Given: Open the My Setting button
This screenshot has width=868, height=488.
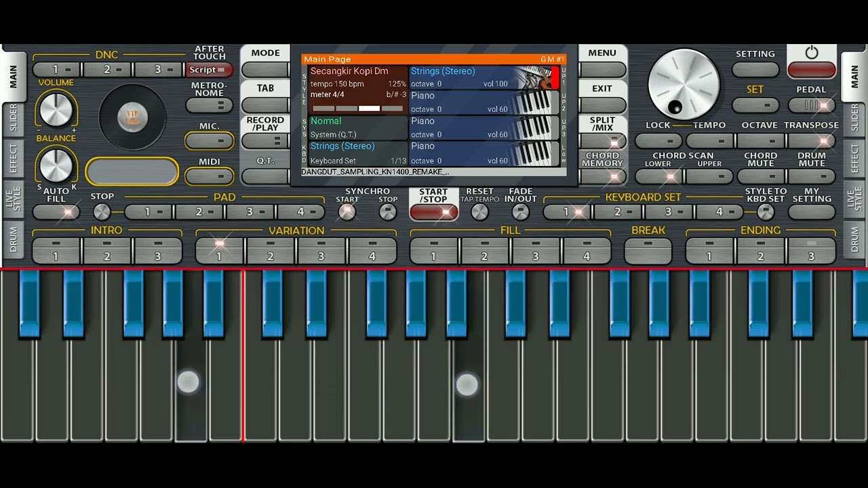Looking at the screenshot, I should (811, 211).
